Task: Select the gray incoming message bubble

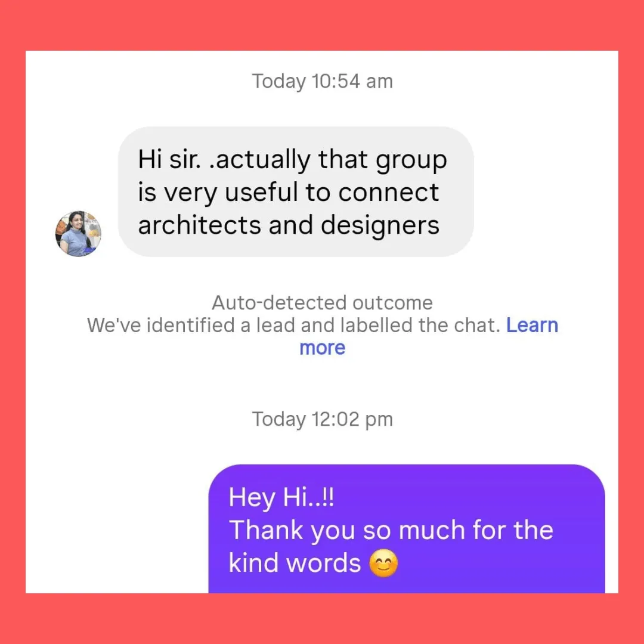Action: pyautogui.click(x=296, y=192)
